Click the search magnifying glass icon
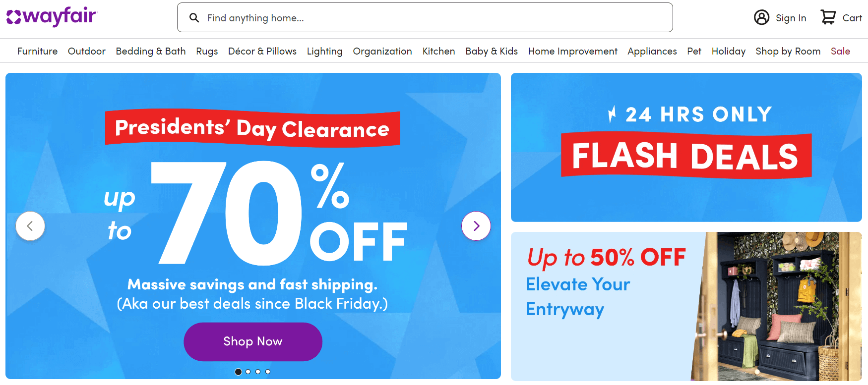The image size is (868, 385). point(194,17)
